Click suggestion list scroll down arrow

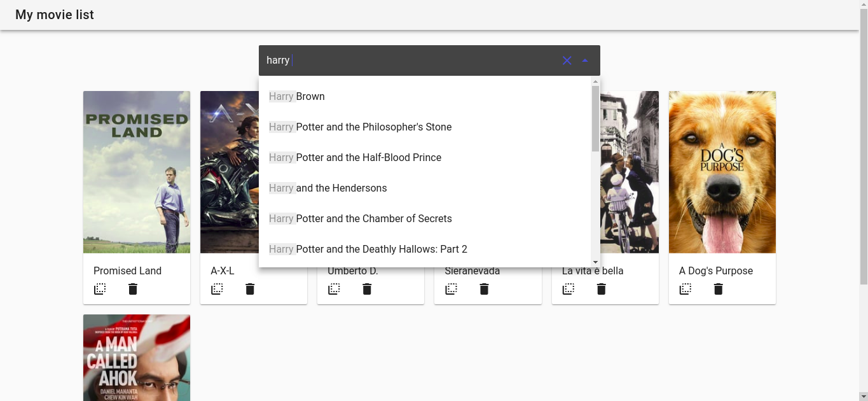click(x=595, y=262)
